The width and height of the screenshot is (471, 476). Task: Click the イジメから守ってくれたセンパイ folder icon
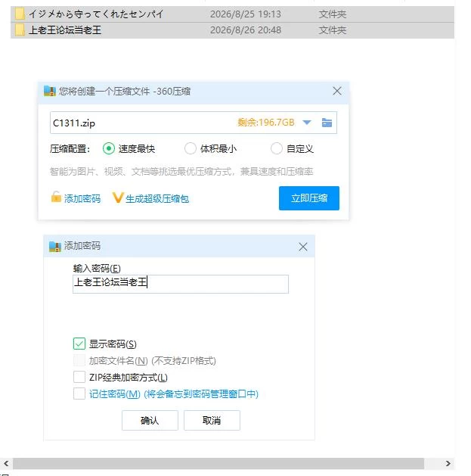(20, 14)
